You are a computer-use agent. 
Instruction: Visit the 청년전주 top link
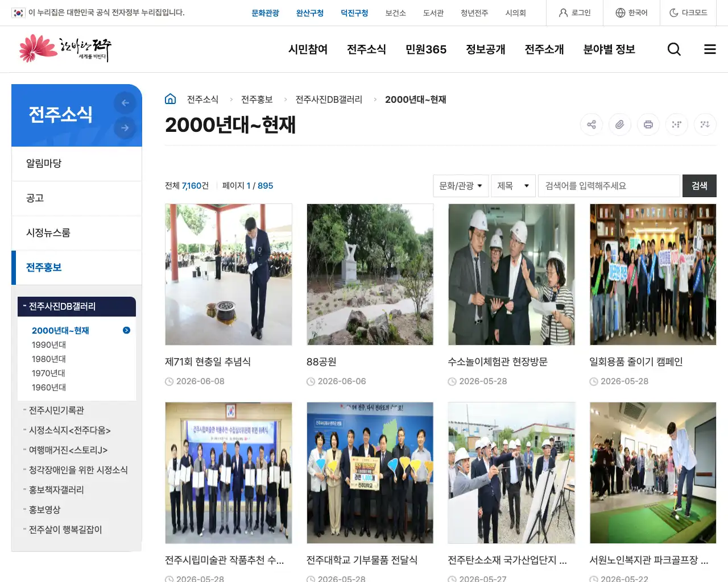(x=474, y=13)
